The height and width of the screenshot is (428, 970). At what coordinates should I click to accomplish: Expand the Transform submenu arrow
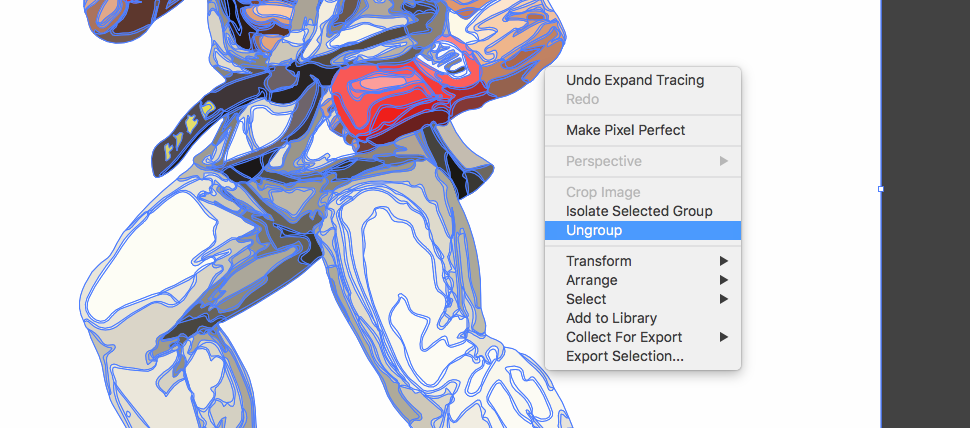(724, 262)
